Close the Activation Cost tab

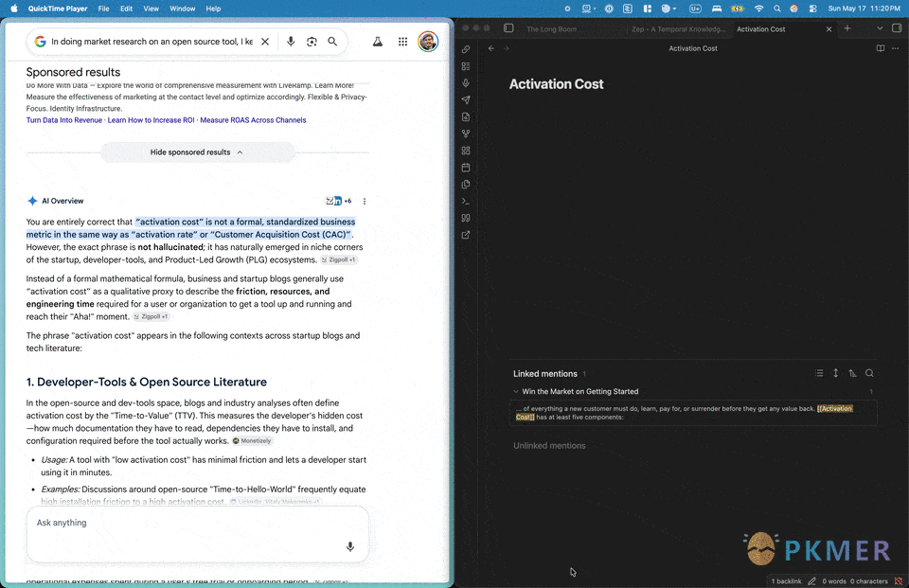tap(829, 29)
